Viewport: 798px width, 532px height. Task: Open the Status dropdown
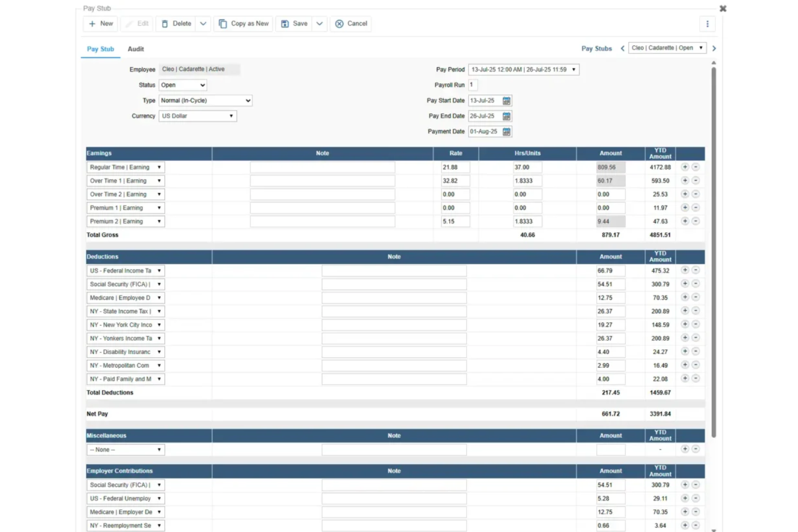183,85
